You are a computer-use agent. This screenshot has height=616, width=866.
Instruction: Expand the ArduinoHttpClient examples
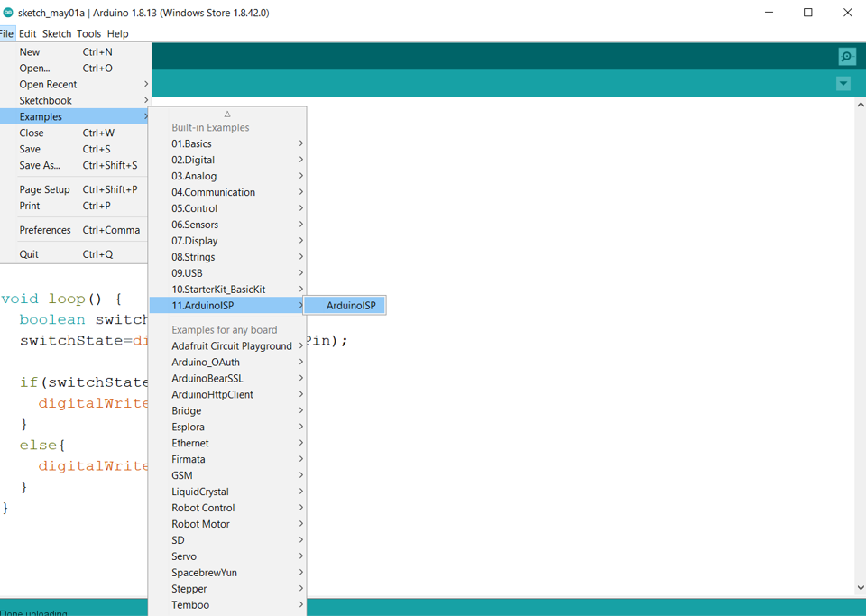pyautogui.click(x=227, y=395)
